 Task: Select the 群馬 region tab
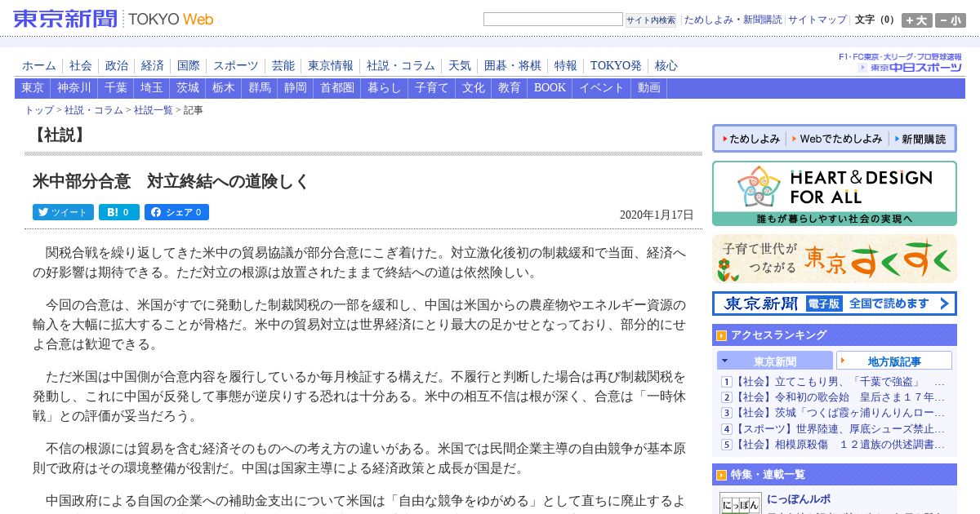(260, 88)
